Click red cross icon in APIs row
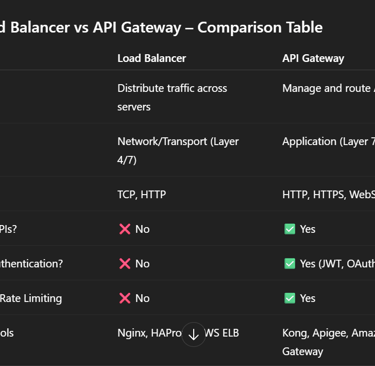 pos(125,229)
